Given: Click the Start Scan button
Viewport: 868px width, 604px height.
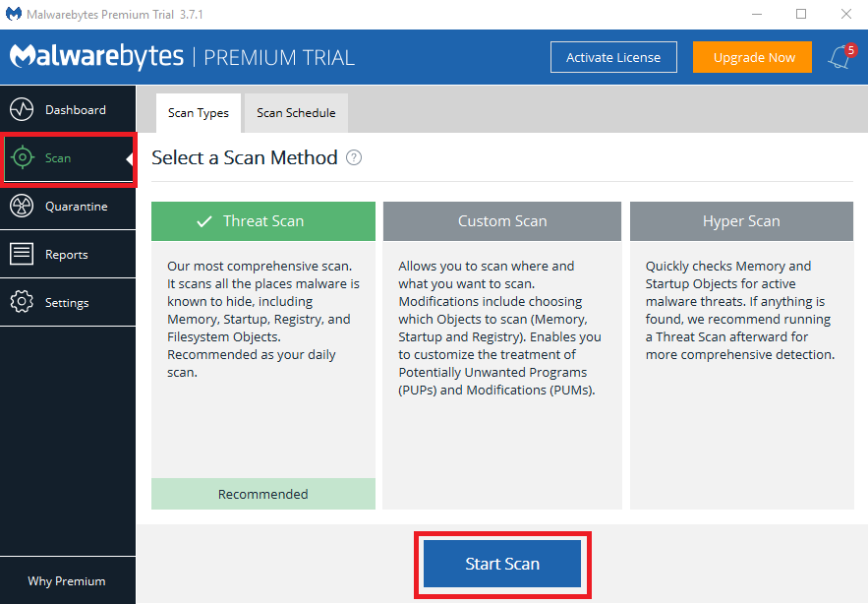Looking at the screenshot, I should [502, 564].
